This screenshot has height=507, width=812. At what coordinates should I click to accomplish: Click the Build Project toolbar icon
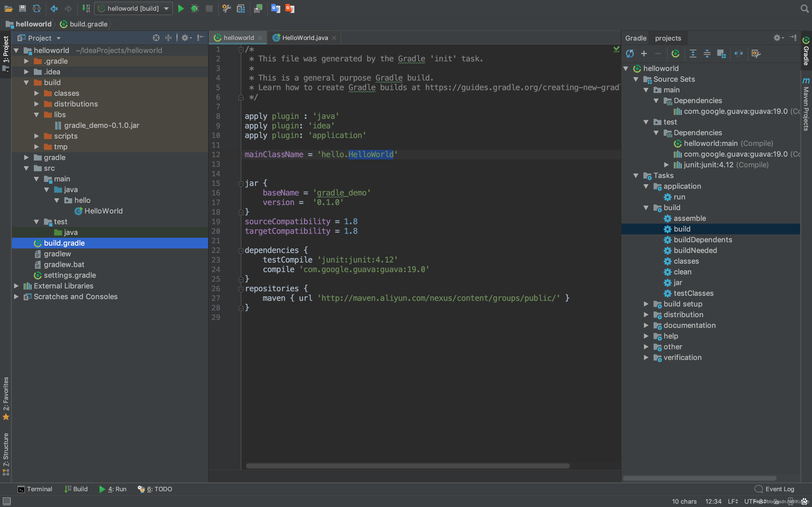tap(86, 9)
